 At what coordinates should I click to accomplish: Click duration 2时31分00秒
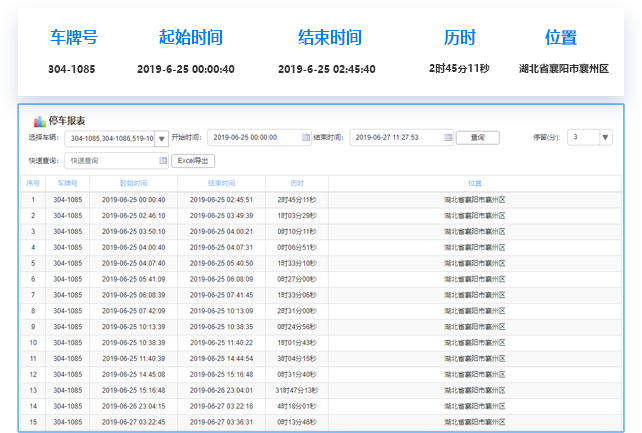coord(297,311)
